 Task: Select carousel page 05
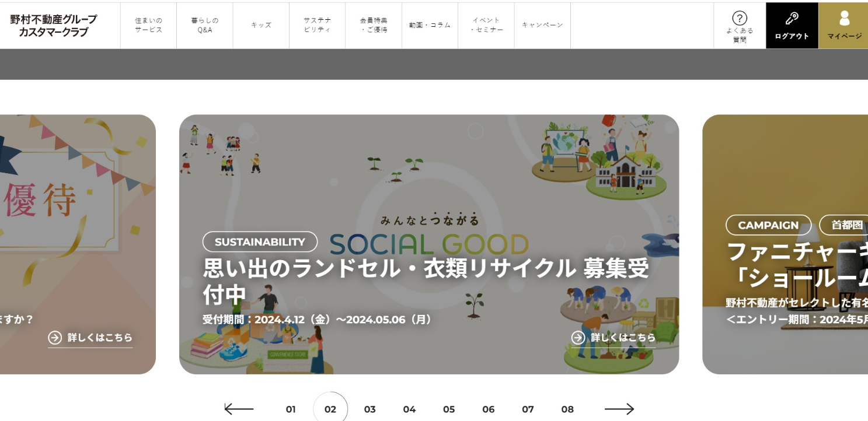coord(449,409)
